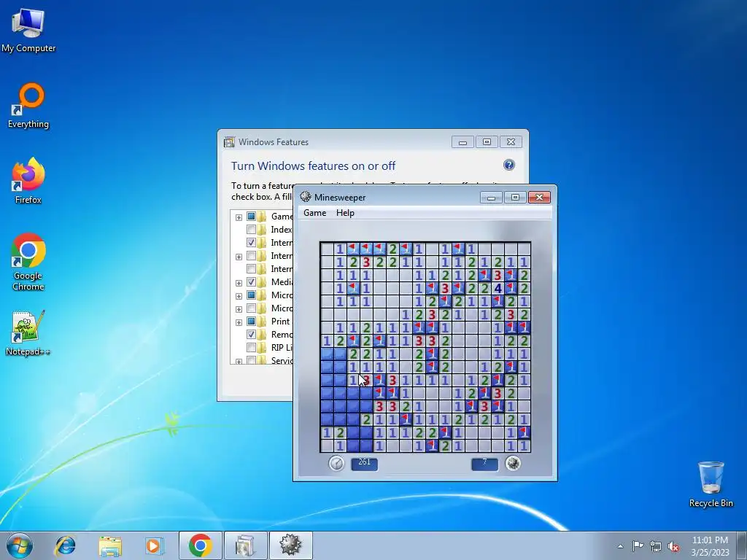Click the 'Turn Windows features on or off' heading
Screen dimensions: 747x560
coord(314,166)
